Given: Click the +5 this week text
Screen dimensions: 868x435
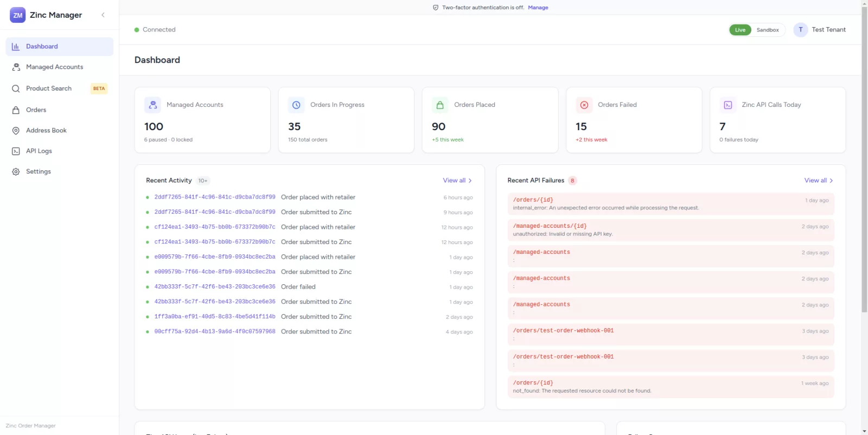Looking at the screenshot, I should pos(448,140).
